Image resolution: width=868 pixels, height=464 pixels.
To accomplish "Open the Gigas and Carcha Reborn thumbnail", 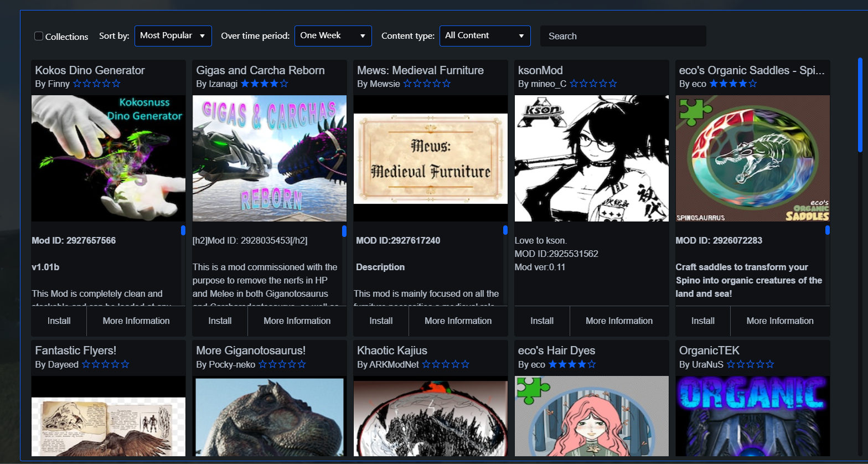I will [270, 158].
